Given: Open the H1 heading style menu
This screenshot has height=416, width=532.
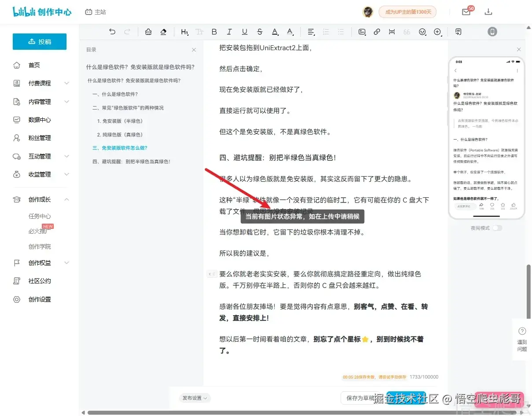Looking at the screenshot, I should [x=185, y=32].
